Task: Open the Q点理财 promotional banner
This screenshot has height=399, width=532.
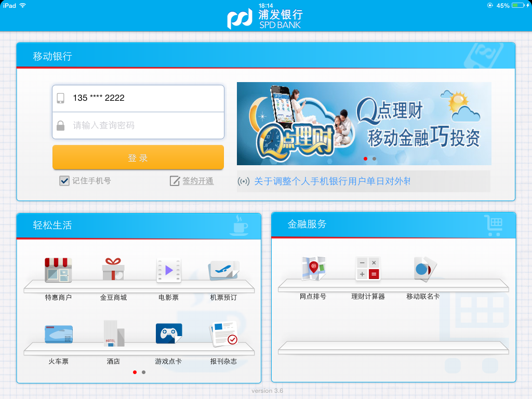Action: pyautogui.click(x=364, y=124)
